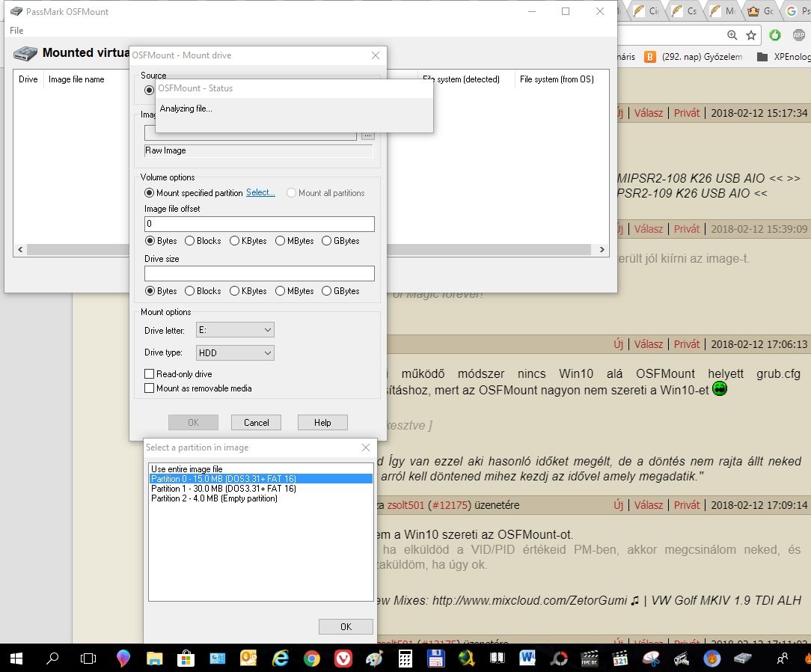The width and height of the screenshot is (811, 672).
Task: Open the People icon in system tray
Action: tap(782, 658)
